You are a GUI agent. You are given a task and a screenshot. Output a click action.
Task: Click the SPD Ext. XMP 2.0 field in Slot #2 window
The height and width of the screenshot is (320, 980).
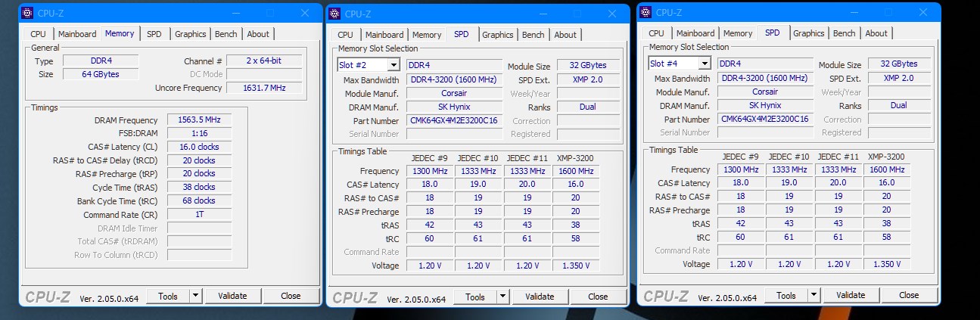[x=587, y=80]
